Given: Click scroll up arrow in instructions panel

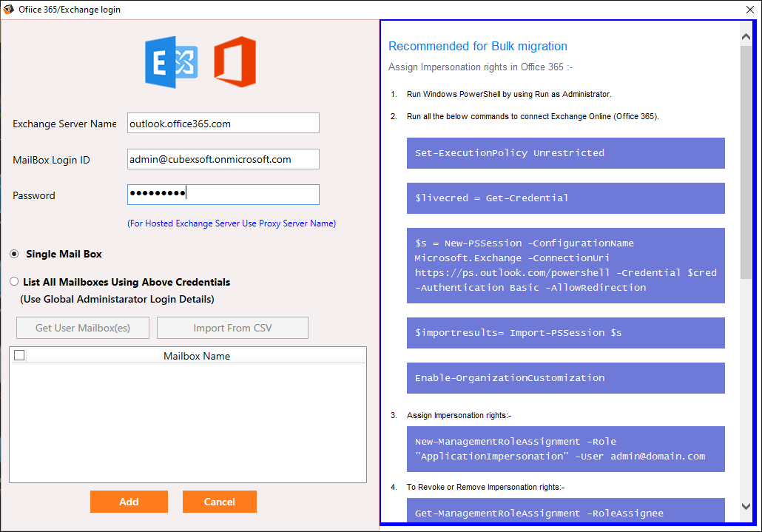Looking at the screenshot, I should coord(746,37).
